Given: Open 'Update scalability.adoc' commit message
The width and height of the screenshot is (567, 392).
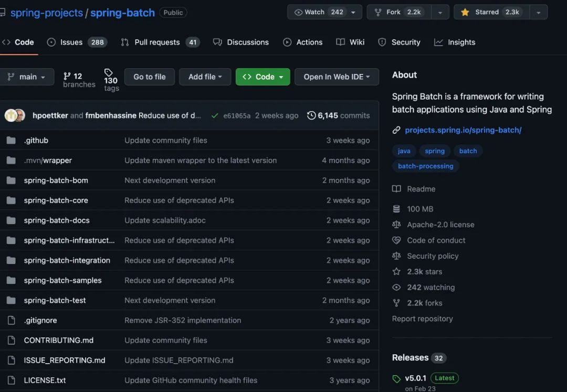Looking at the screenshot, I should pos(165,220).
